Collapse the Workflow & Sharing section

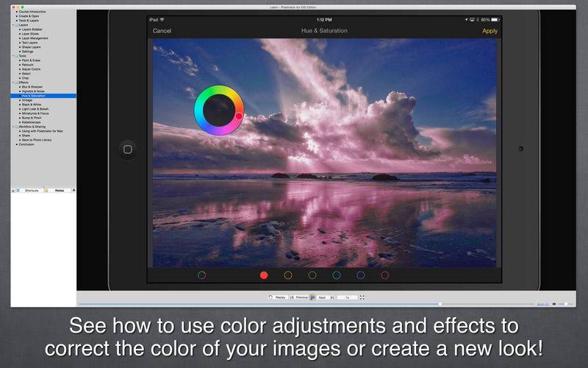coord(13,127)
